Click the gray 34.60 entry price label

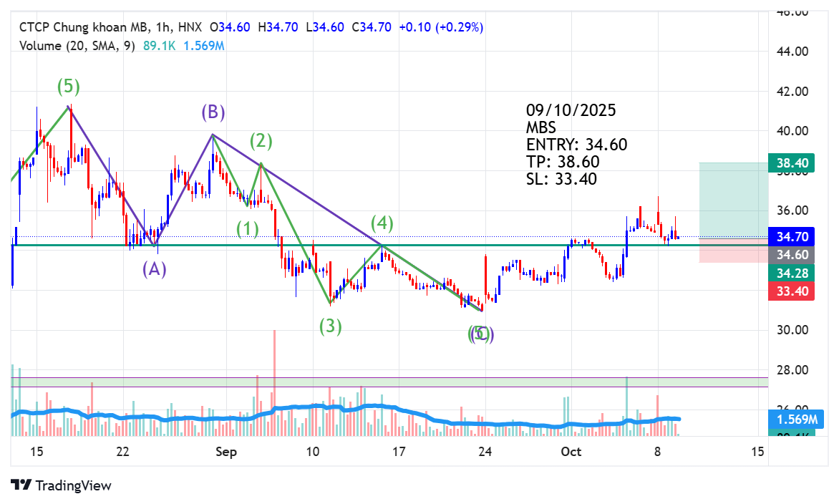(x=791, y=255)
